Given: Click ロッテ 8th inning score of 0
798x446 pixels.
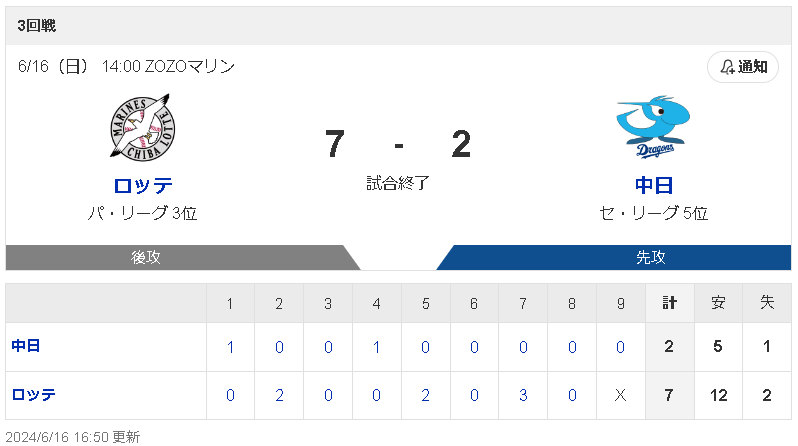Looking at the screenshot, I should click(572, 396).
